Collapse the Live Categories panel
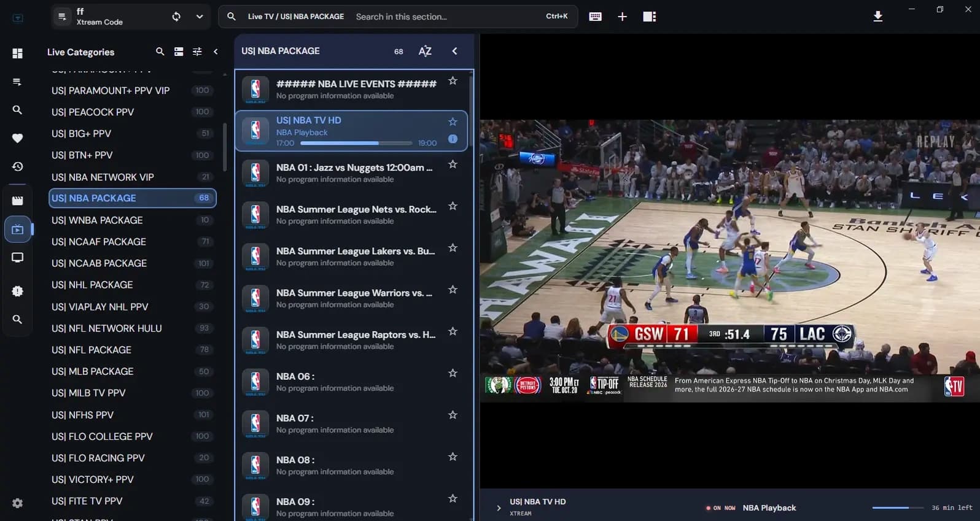Image resolution: width=980 pixels, height=521 pixels. tap(216, 52)
